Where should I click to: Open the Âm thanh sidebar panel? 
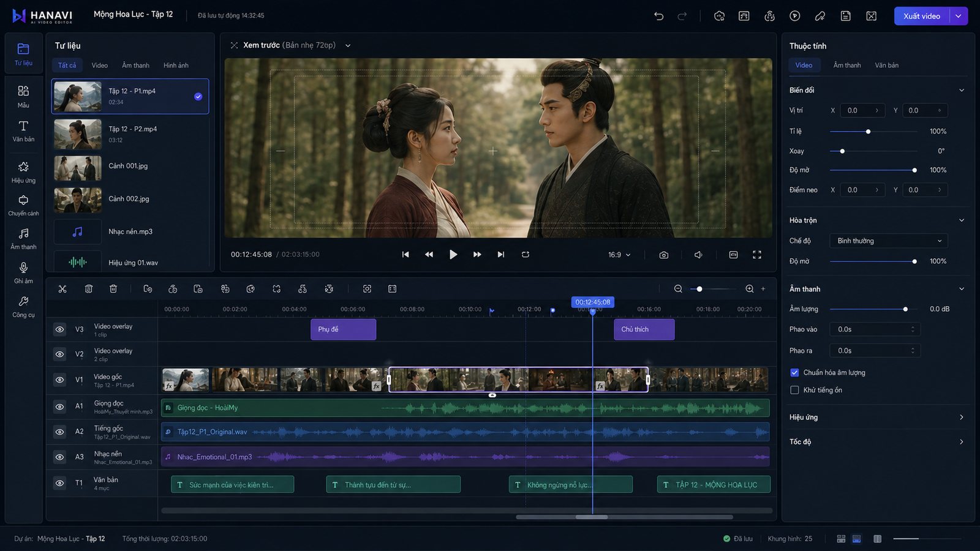click(23, 239)
